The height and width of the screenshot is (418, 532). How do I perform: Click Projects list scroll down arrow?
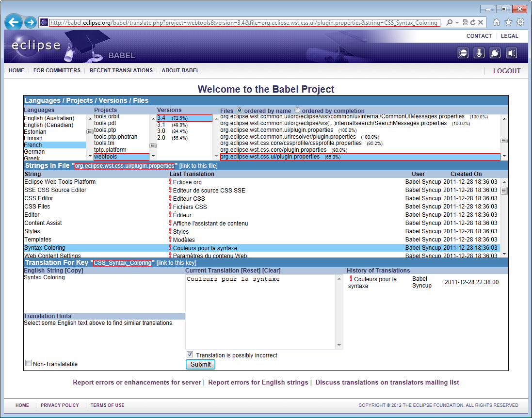coord(153,156)
